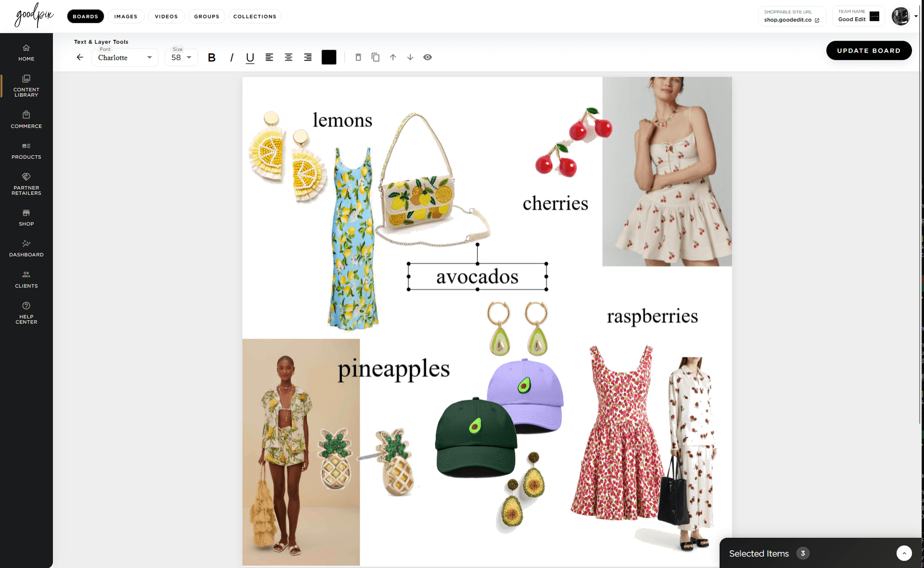Toggle bold formatting
Screen dimensions: 924x568
click(x=212, y=58)
